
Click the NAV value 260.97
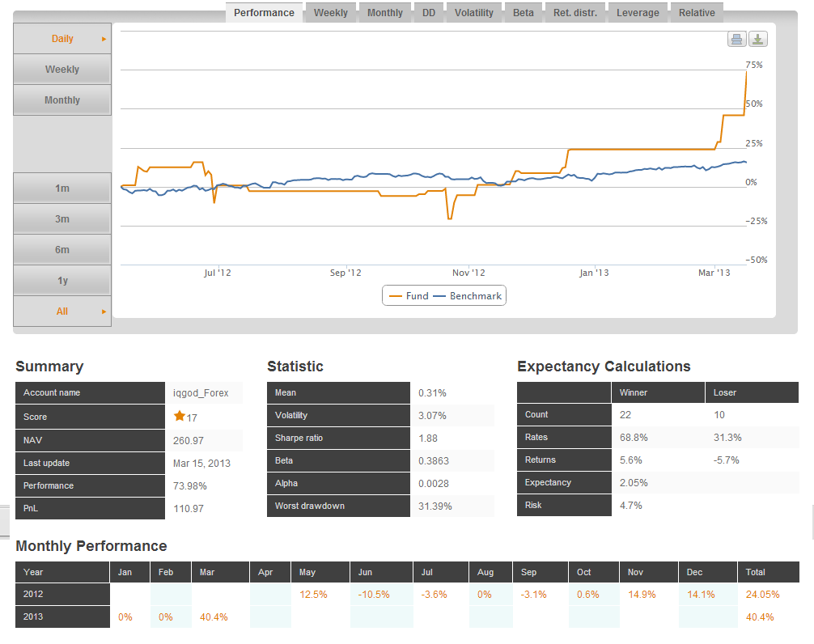pyautogui.click(x=188, y=441)
